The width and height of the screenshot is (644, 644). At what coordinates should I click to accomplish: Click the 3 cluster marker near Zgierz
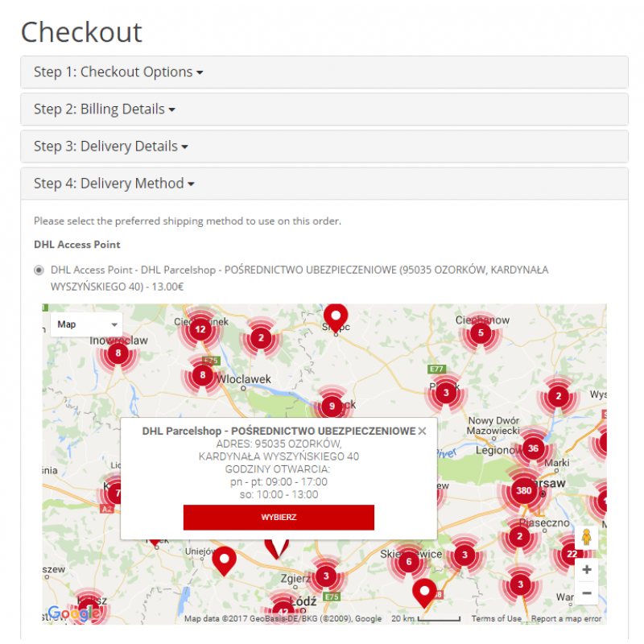326,576
